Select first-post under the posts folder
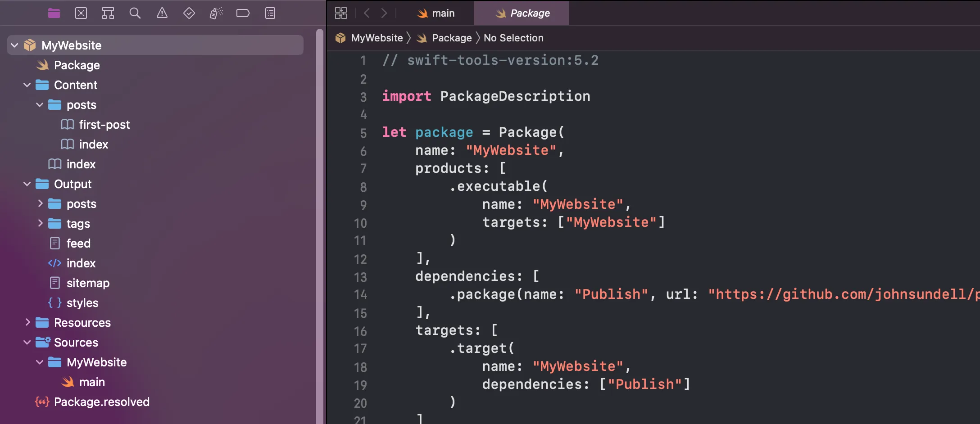 point(104,124)
